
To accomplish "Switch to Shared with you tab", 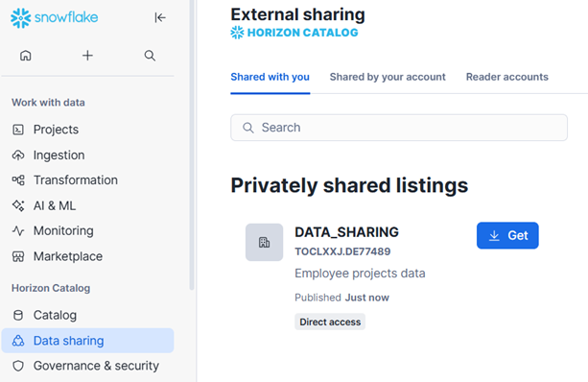I will click(270, 77).
